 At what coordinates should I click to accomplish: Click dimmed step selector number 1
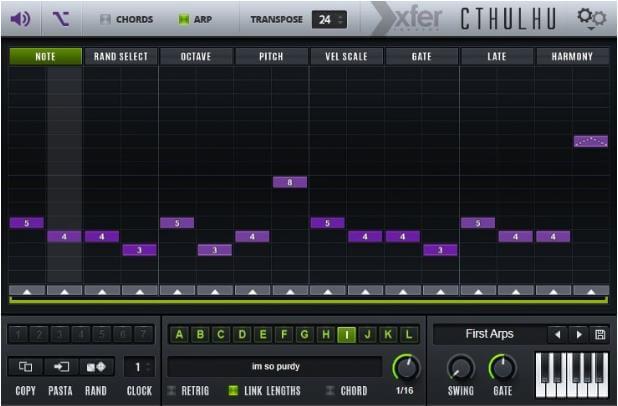point(18,335)
